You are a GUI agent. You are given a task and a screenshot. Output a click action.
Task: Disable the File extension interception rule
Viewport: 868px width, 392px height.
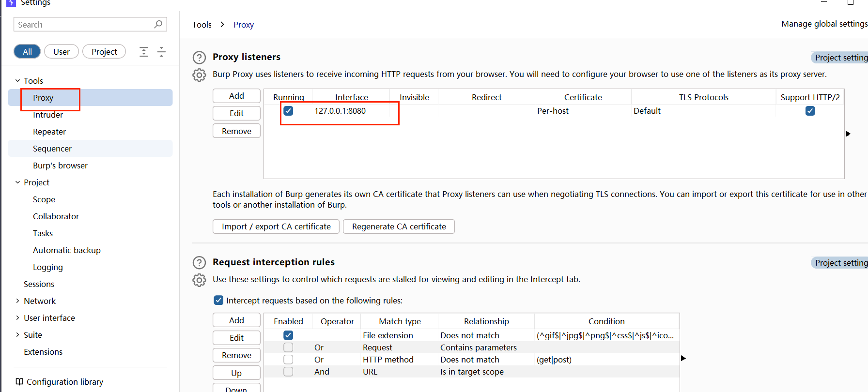coord(288,335)
